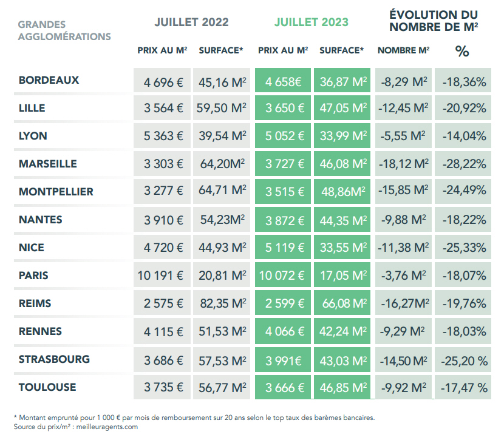The height and width of the screenshot is (443, 504).
Task: Click the MONTPELLIER row label
Action: 56,192
